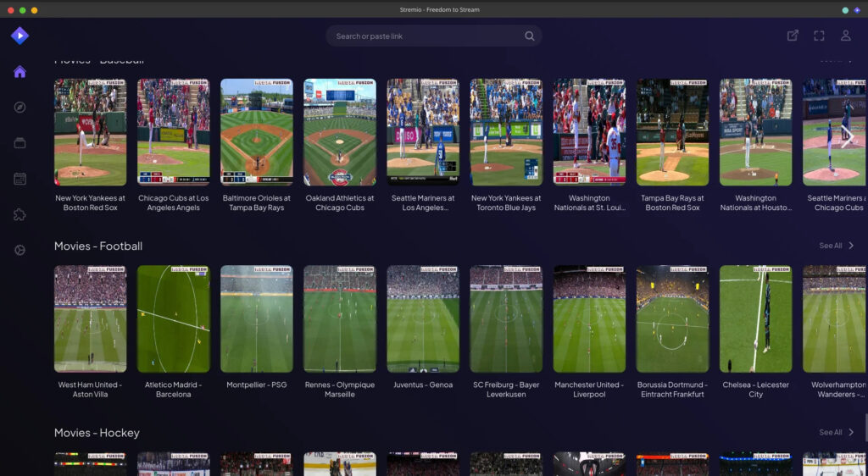The width and height of the screenshot is (868, 476).
Task: Click See All for Movies - Football
Action: pyautogui.click(x=831, y=246)
